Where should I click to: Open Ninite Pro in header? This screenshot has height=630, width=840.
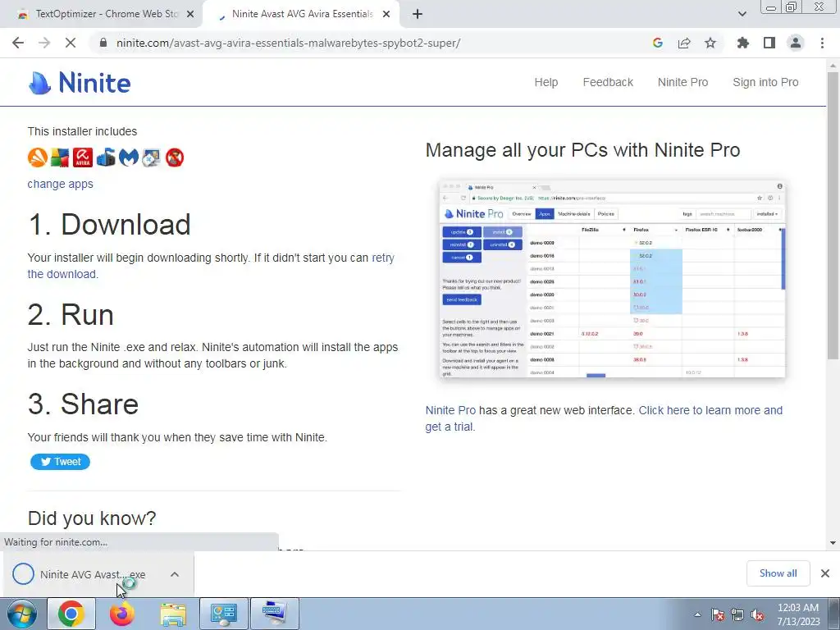coord(683,83)
